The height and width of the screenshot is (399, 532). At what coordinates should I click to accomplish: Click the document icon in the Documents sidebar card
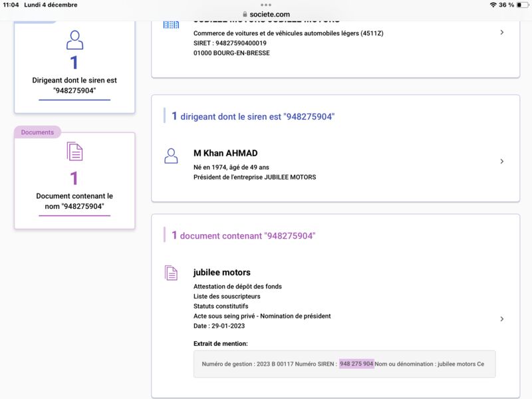[74, 152]
